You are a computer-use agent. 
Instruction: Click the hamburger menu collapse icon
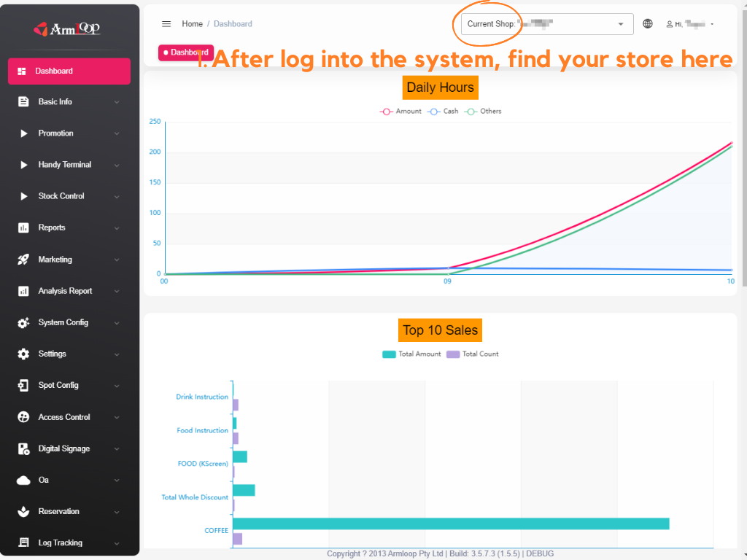(x=166, y=24)
